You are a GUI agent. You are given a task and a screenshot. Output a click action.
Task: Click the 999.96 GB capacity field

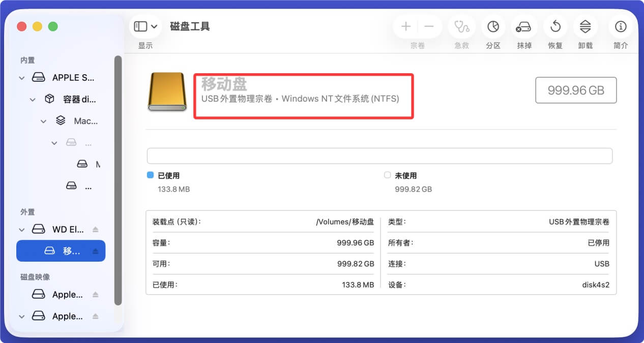[x=576, y=89]
